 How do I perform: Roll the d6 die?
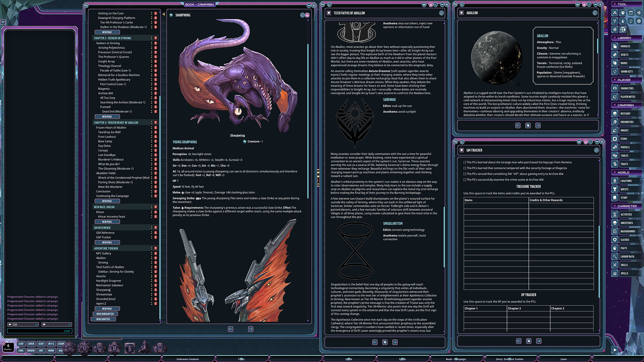pyautogui.click(x=130, y=348)
